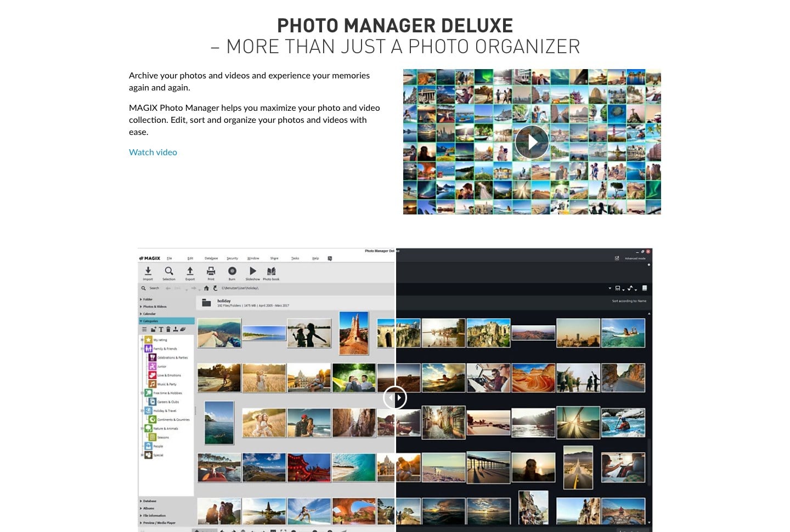The width and height of the screenshot is (790, 532).
Task: Click the refresh arrow beside the path
Action: 215,288
